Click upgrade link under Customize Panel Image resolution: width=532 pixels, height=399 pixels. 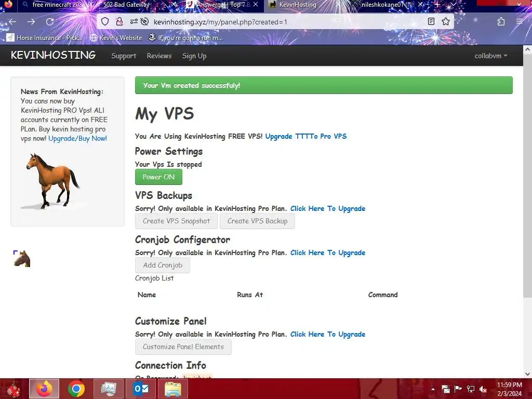tap(328, 334)
